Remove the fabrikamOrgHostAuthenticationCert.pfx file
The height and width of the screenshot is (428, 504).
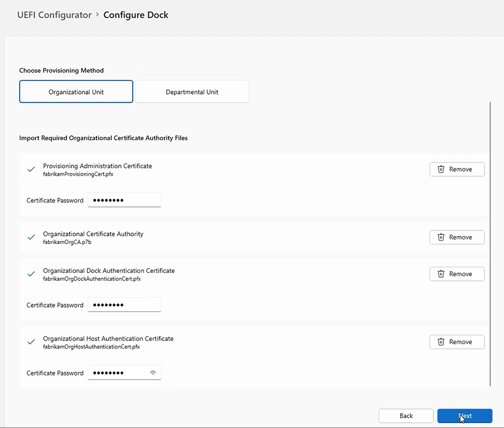pos(457,342)
